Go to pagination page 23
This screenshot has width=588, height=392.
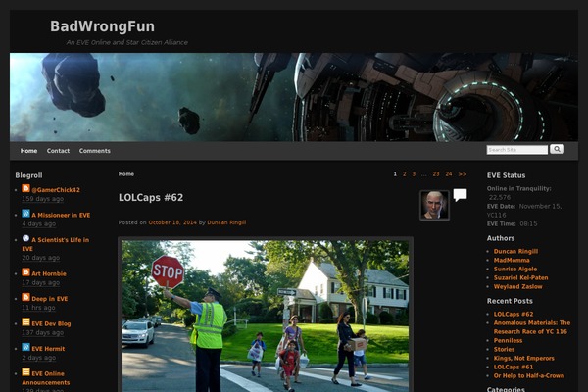coord(436,174)
